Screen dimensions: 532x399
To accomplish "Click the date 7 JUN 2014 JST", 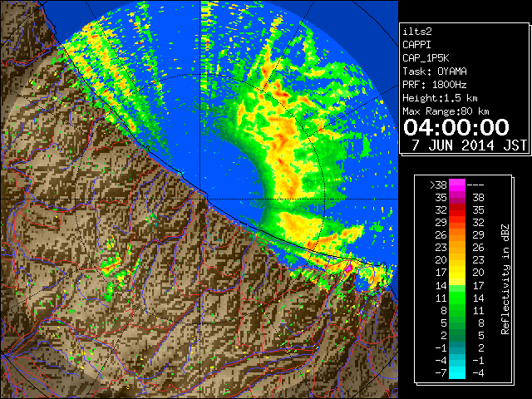I will (x=469, y=145).
